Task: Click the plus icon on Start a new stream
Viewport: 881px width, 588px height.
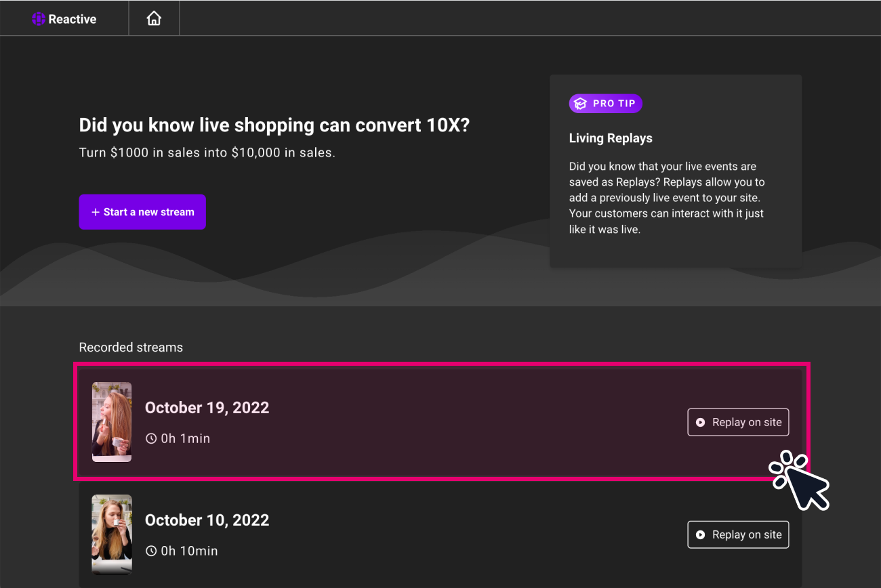Action: pos(96,212)
